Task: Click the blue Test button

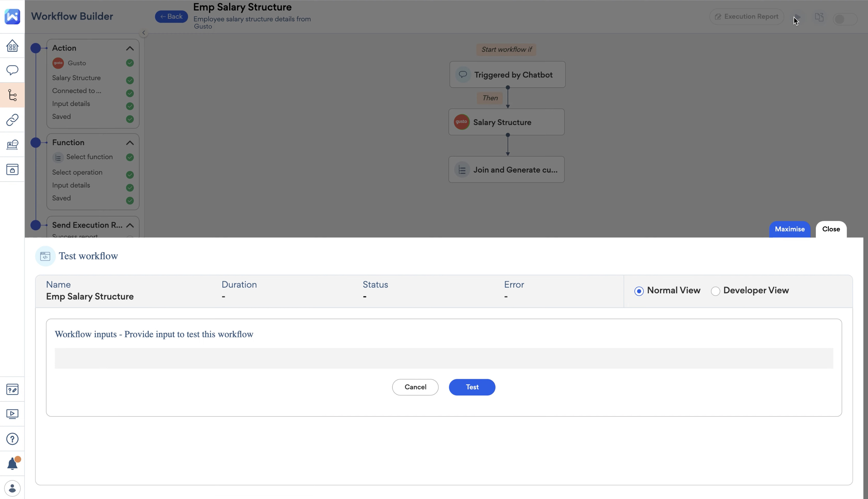Action: [472, 387]
